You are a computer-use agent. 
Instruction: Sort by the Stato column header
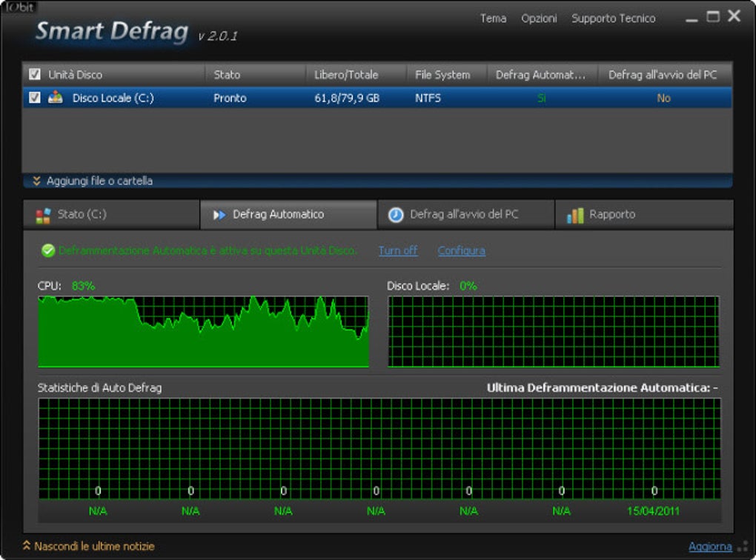[256, 74]
